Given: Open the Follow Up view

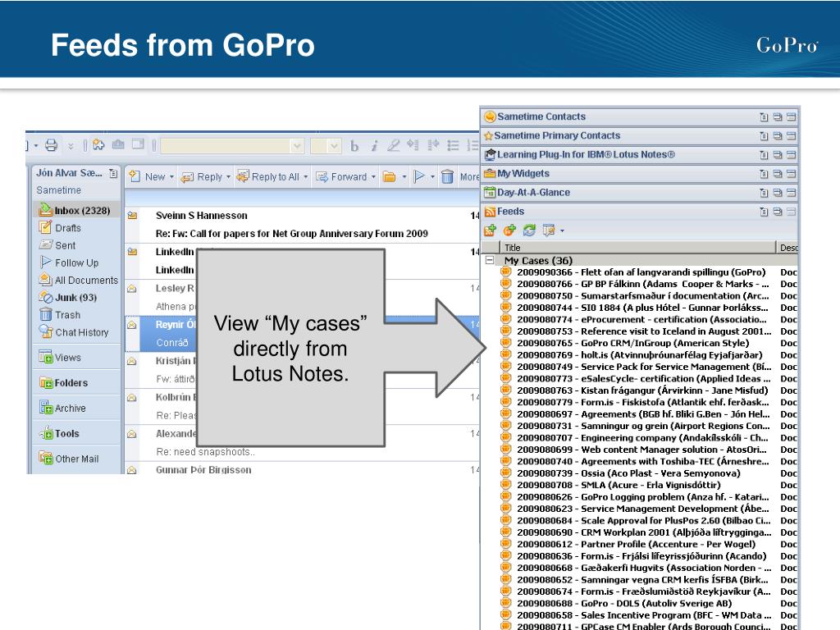Looking at the screenshot, I should (x=70, y=262).
